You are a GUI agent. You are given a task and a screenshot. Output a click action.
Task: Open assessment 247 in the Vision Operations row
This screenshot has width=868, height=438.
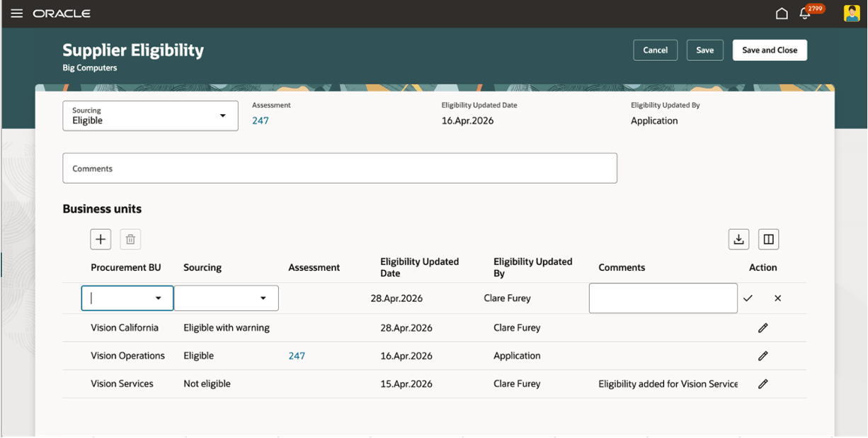(x=297, y=356)
